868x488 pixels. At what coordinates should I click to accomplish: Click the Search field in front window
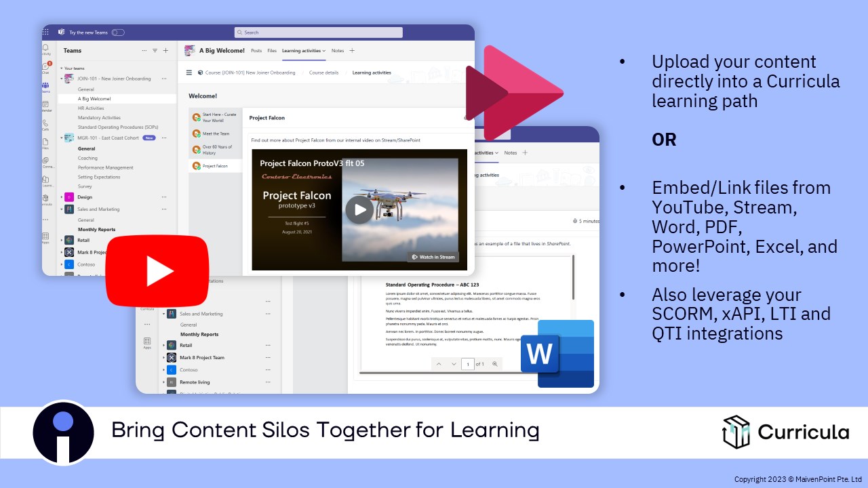[x=318, y=32]
